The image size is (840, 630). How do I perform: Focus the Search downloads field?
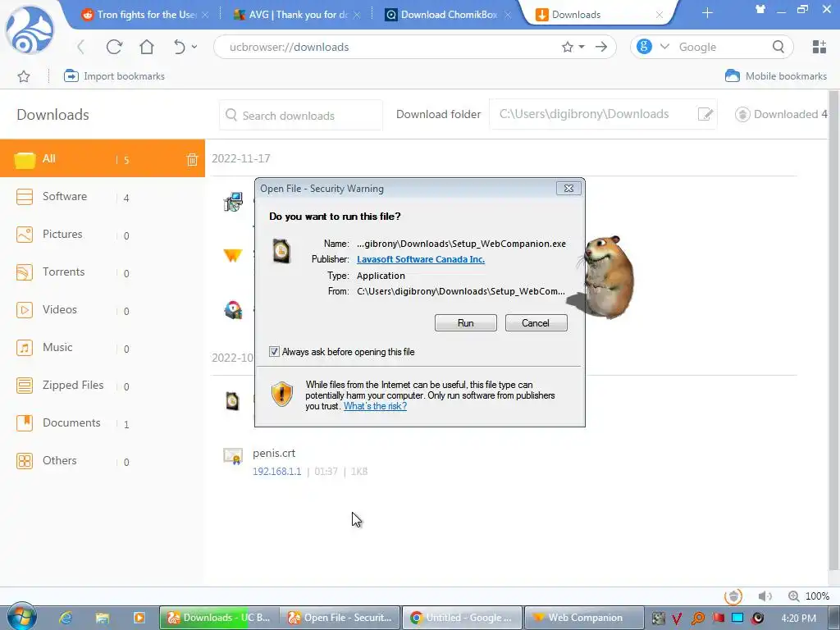pyautogui.click(x=301, y=115)
